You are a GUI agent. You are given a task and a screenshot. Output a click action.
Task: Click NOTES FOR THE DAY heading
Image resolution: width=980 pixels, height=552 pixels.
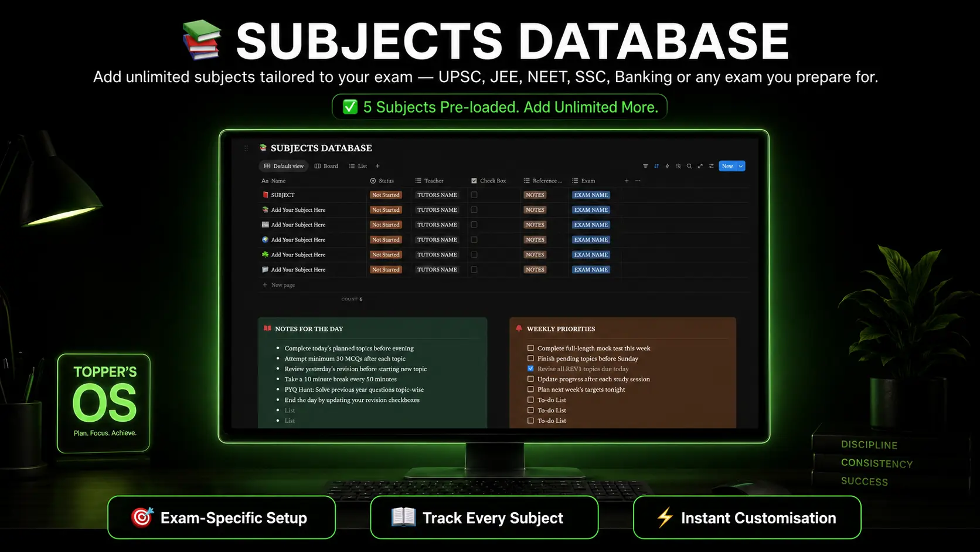pos(309,329)
